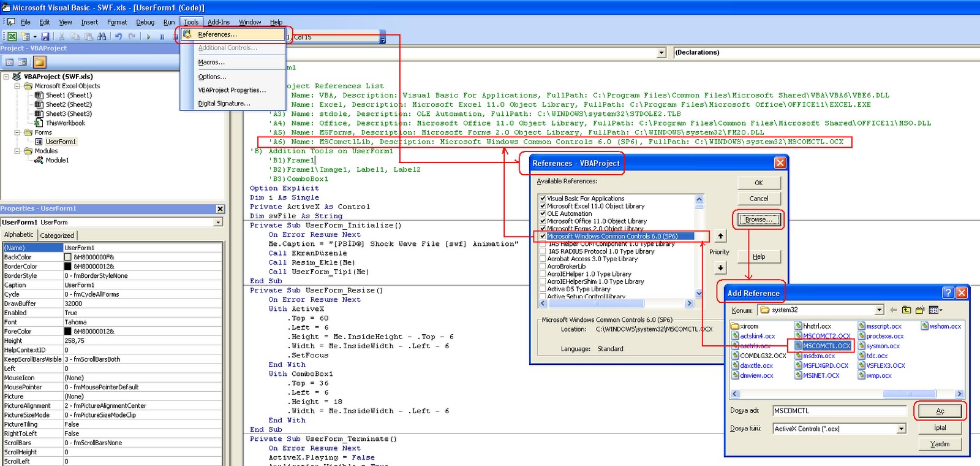The image size is (980, 466).
Task: Switch to the Categorized properties tab
Action: click(x=57, y=235)
